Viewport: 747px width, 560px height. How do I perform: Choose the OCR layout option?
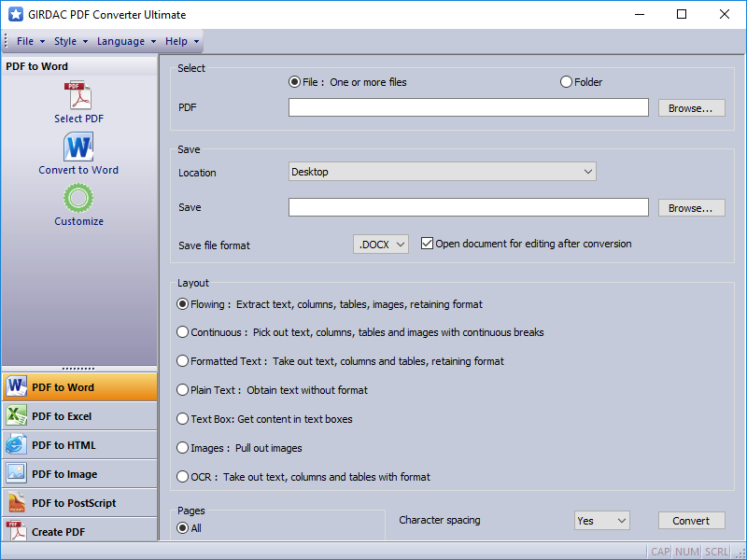coord(182,477)
